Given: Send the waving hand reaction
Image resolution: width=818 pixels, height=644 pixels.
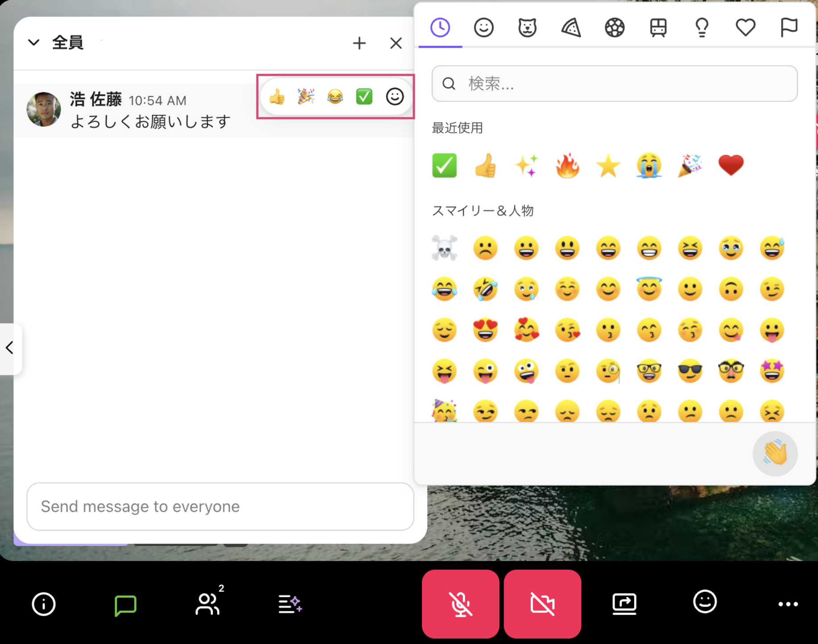Looking at the screenshot, I should click(x=775, y=453).
